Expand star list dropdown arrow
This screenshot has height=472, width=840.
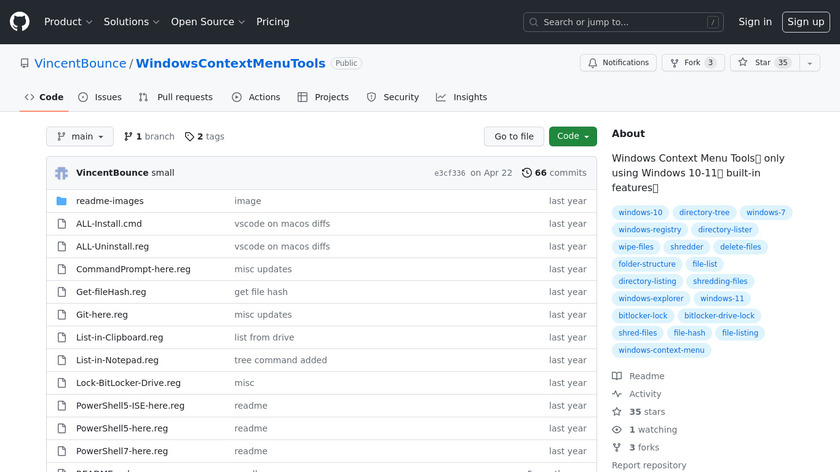click(x=810, y=63)
